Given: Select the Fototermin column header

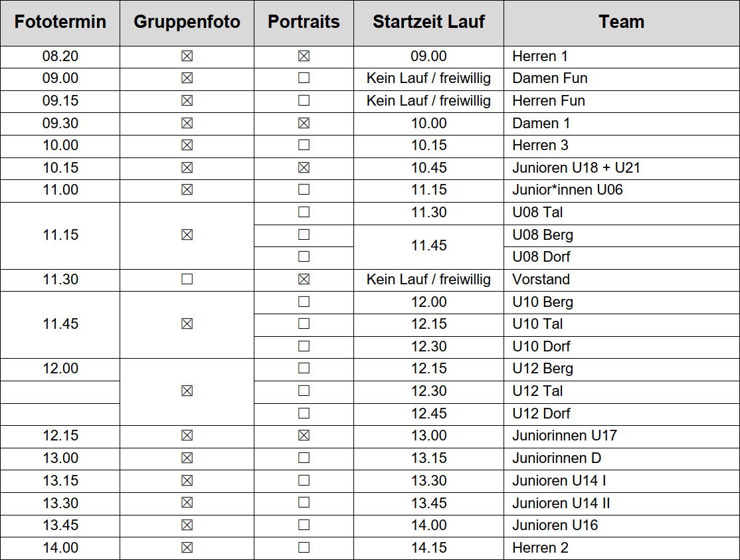Looking at the screenshot, I should pyautogui.click(x=60, y=23).
